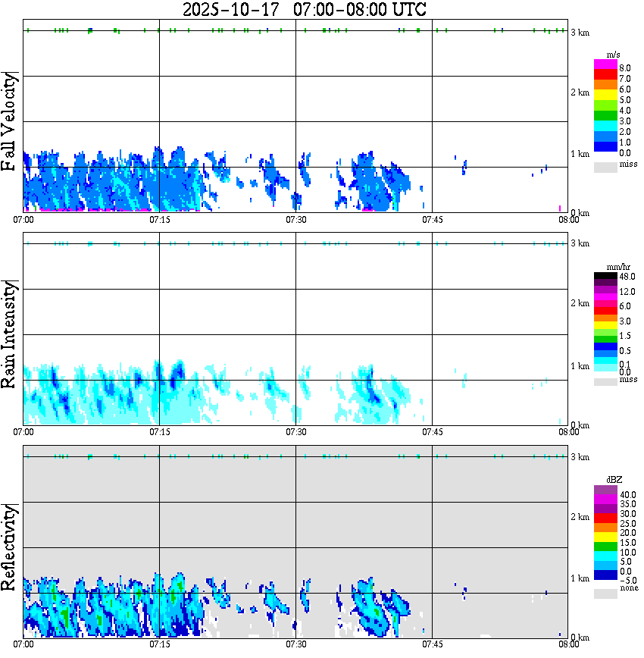Click the "none" label in dBZ legend
The width and height of the screenshot is (644, 658).
pos(629,588)
